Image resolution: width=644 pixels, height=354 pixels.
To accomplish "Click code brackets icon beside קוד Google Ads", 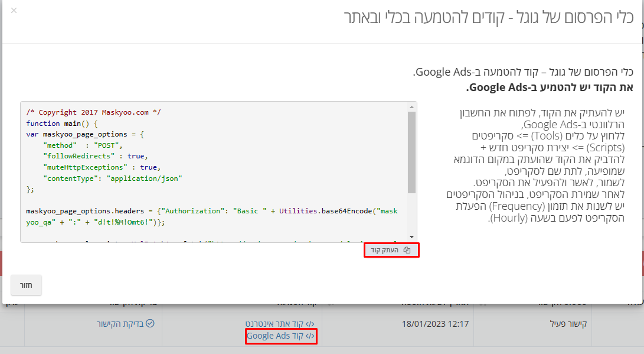I will (x=310, y=336).
